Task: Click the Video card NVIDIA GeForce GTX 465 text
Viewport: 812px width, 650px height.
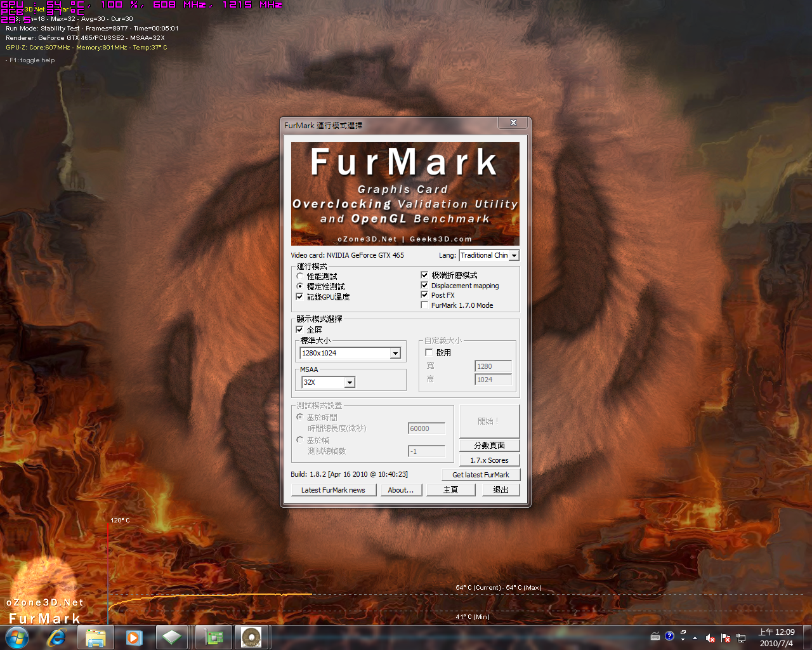Action: [347, 255]
